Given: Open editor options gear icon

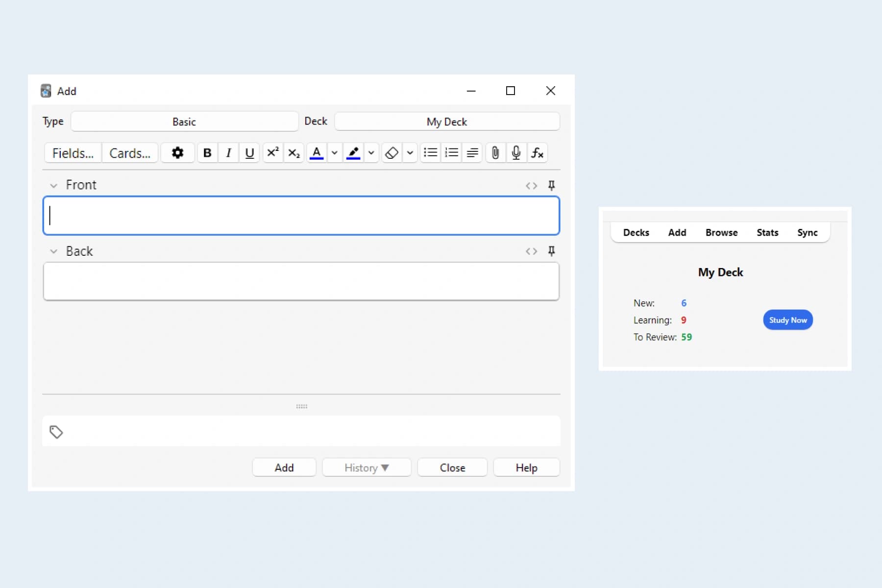Looking at the screenshot, I should coord(177,153).
